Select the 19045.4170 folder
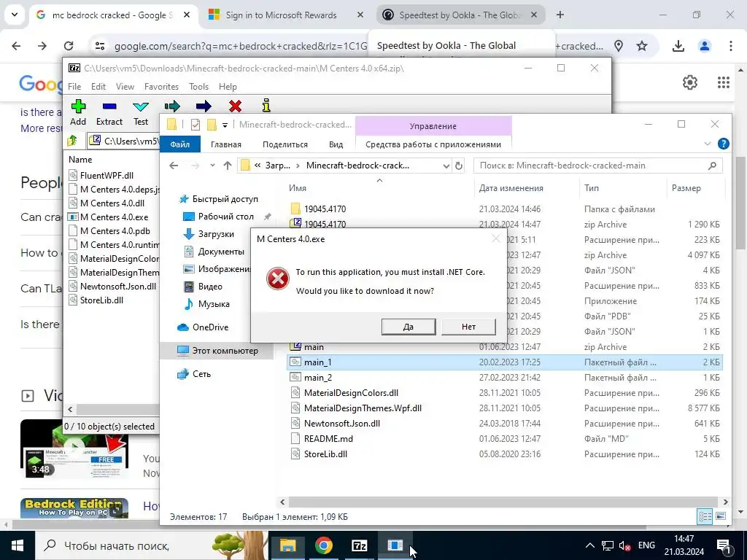This screenshot has height=560, width=747. pyautogui.click(x=325, y=209)
